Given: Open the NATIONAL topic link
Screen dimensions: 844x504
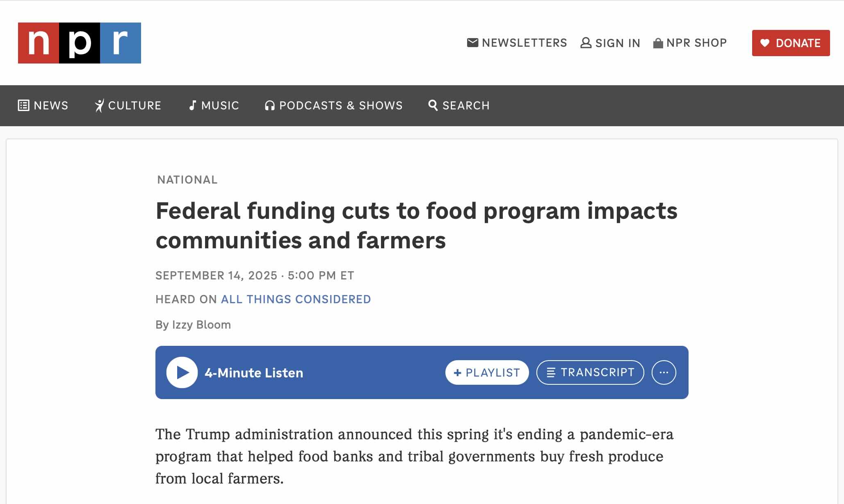Looking at the screenshot, I should pos(187,179).
